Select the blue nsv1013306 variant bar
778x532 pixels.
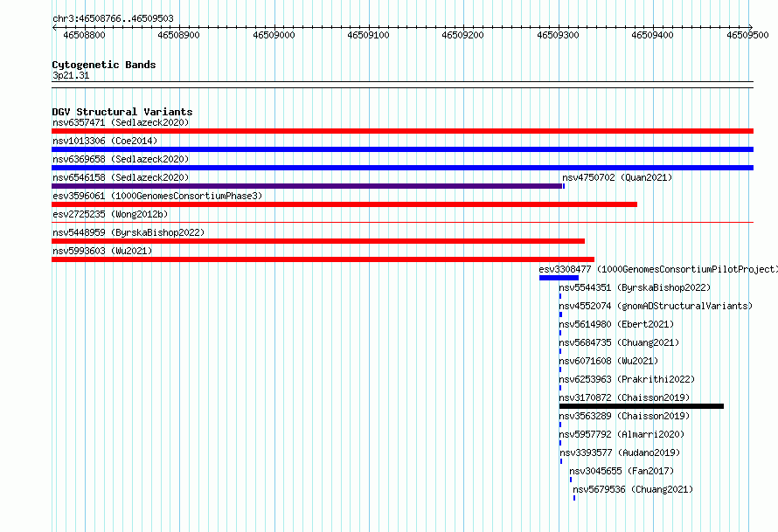pyautogui.click(x=402, y=149)
